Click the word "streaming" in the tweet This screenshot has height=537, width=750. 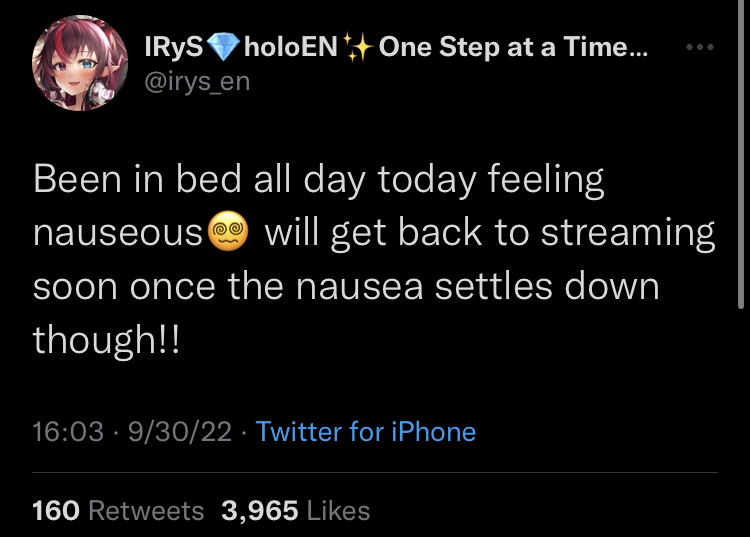[x=628, y=234]
